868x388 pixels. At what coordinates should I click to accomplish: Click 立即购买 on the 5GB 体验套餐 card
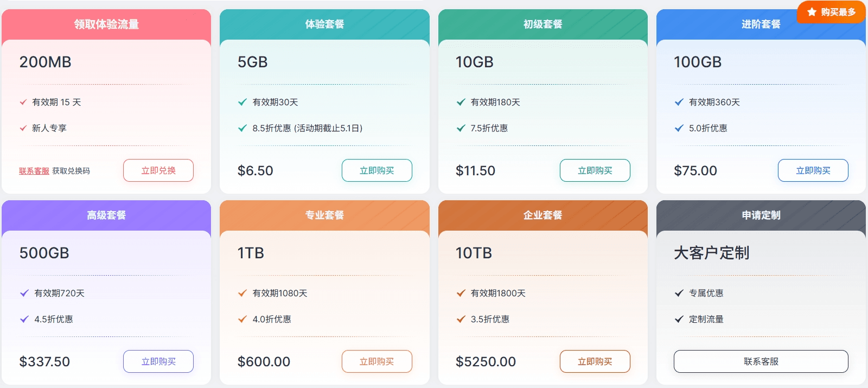click(376, 170)
